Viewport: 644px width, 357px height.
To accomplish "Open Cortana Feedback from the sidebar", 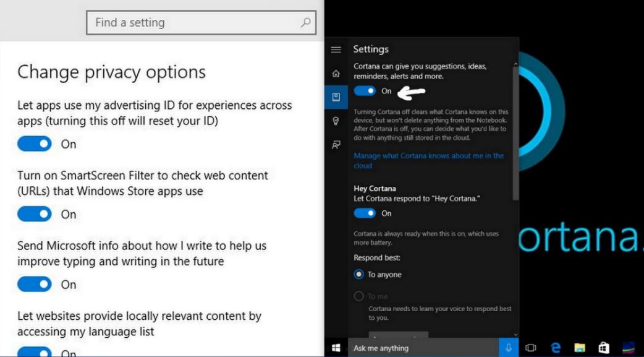I will click(336, 144).
